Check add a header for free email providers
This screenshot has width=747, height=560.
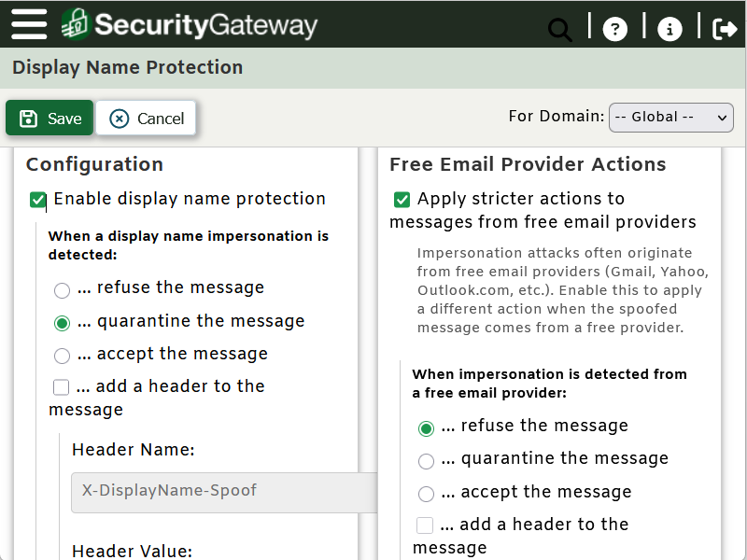(x=426, y=525)
